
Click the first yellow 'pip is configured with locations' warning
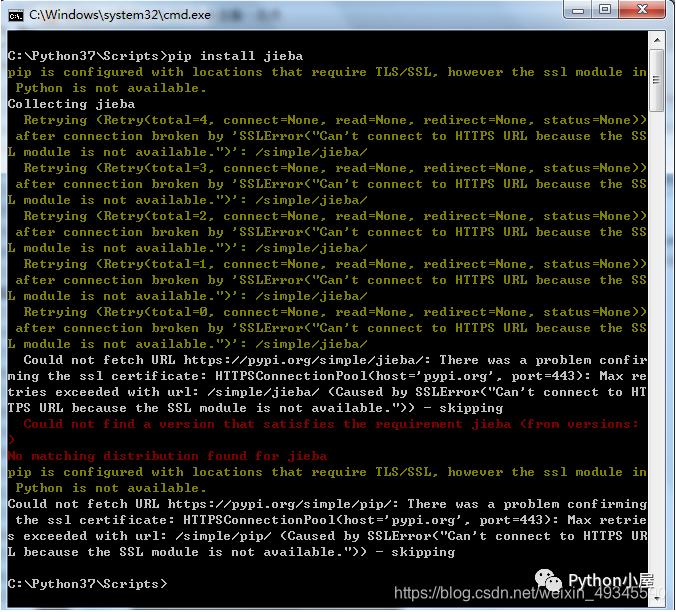[327, 72]
